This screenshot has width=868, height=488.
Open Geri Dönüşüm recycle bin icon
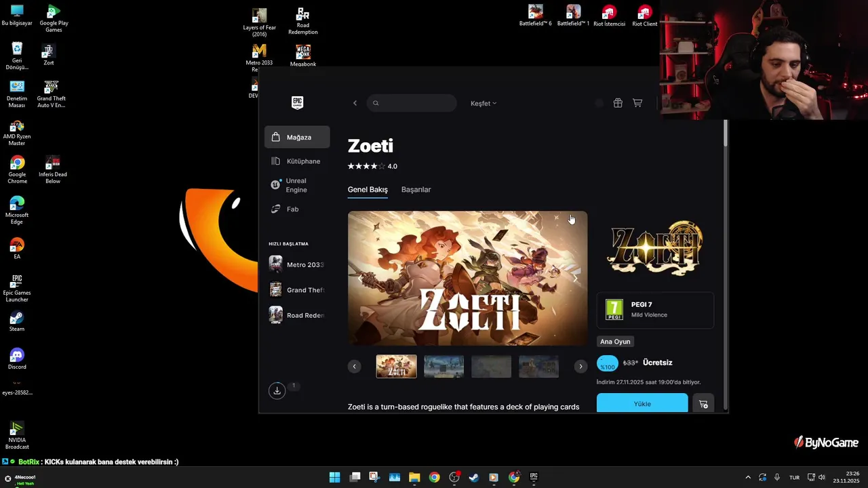(17, 56)
